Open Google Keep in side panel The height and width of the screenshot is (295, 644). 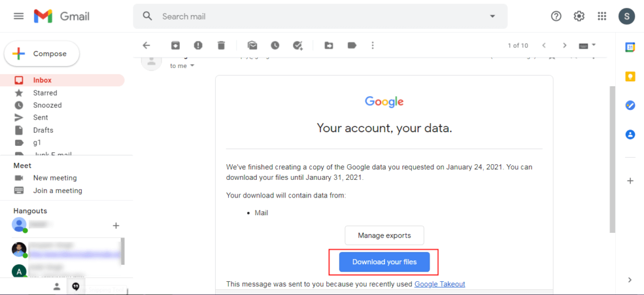click(x=630, y=76)
